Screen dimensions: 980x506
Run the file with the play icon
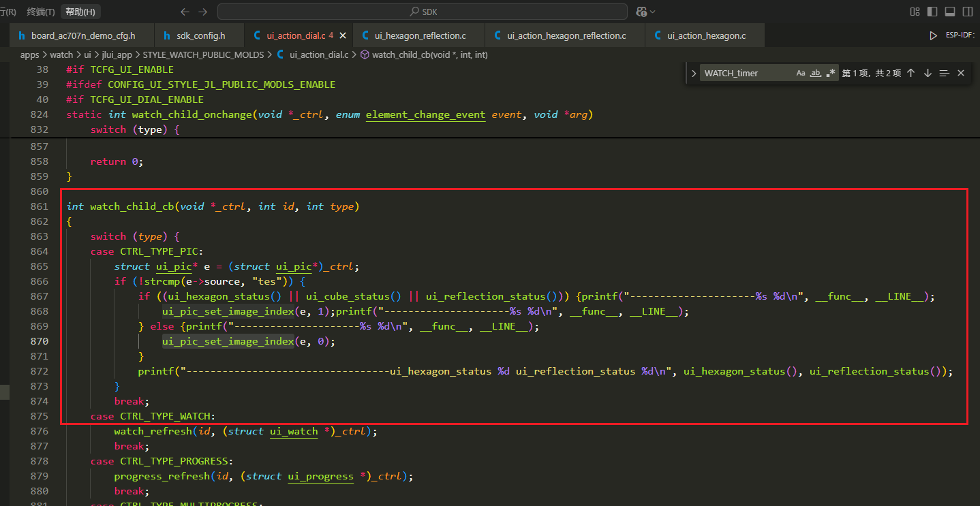[x=934, y=35]
